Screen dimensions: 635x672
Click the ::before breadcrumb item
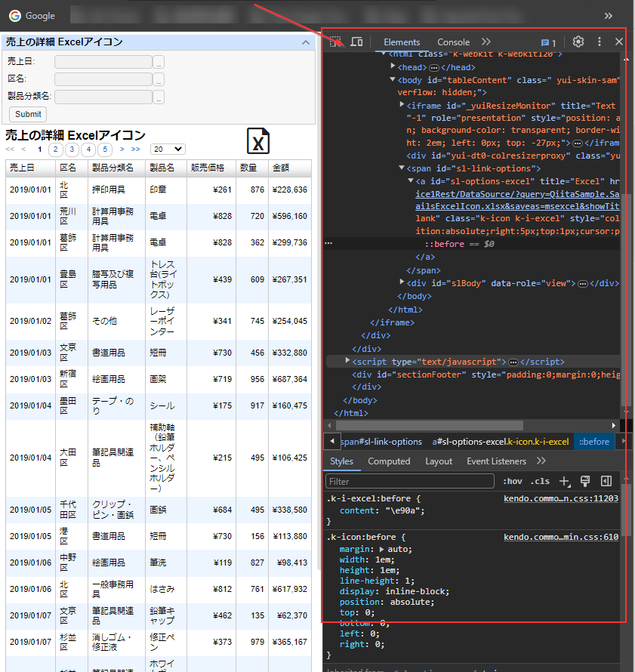594,442
